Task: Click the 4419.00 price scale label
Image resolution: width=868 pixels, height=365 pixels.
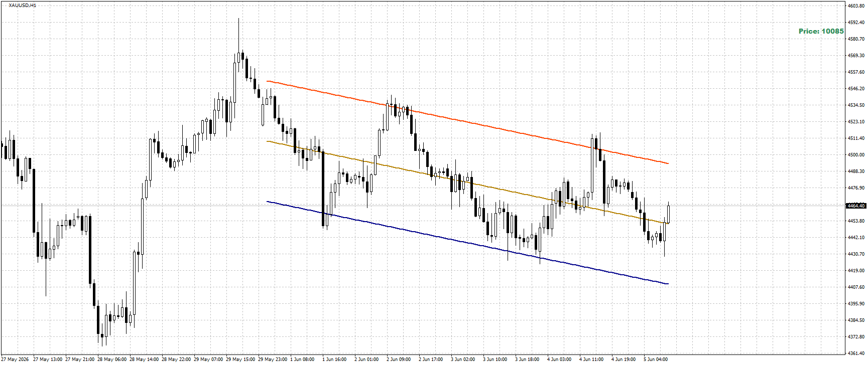Action: [x=855, y=271]
